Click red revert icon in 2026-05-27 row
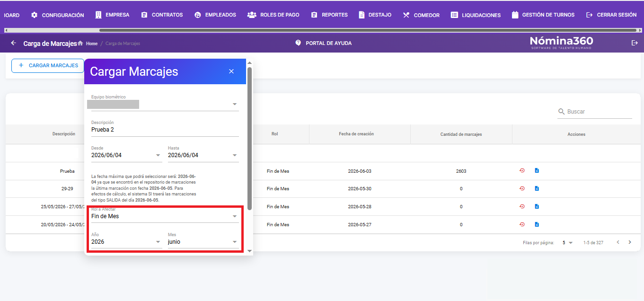This screenshot has width=644, height=301. pyautogui.click(x=522, y=224)
